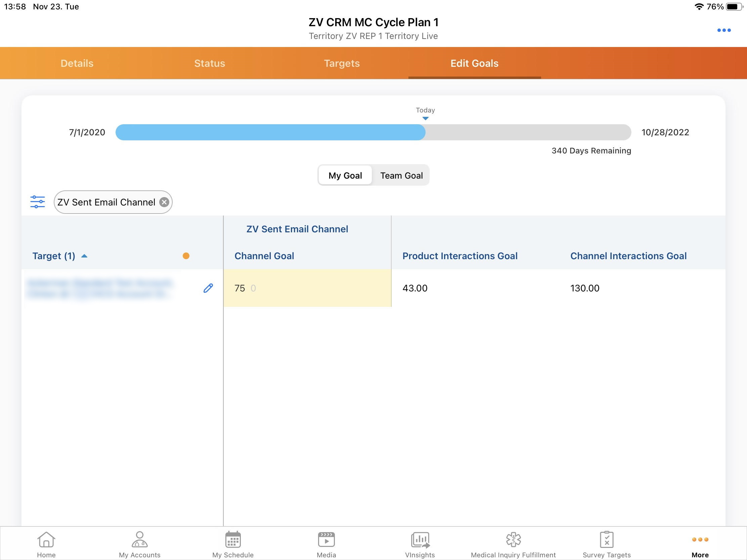Open VInsights chart icon
Viewport: 747px width, 560px height.
(x=420, y=544)
